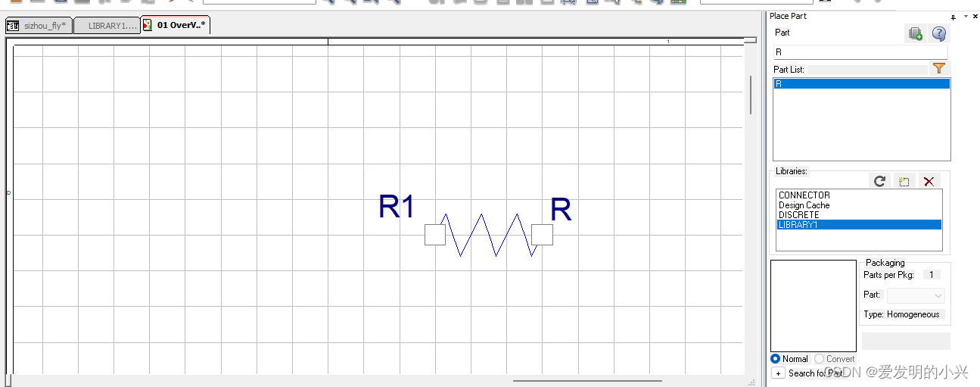
Task: Click the canvas horizontal scrollbar thumb
Action: (x=587, y=381)
